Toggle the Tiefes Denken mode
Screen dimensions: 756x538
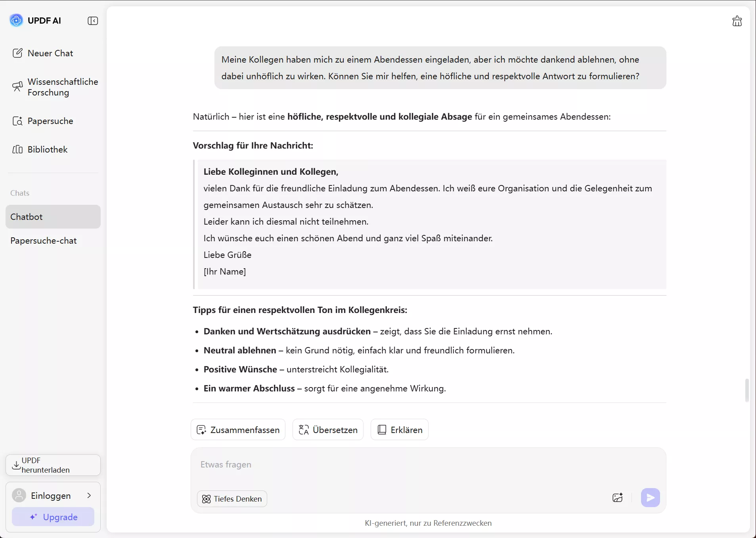click(x=232, y=499)
